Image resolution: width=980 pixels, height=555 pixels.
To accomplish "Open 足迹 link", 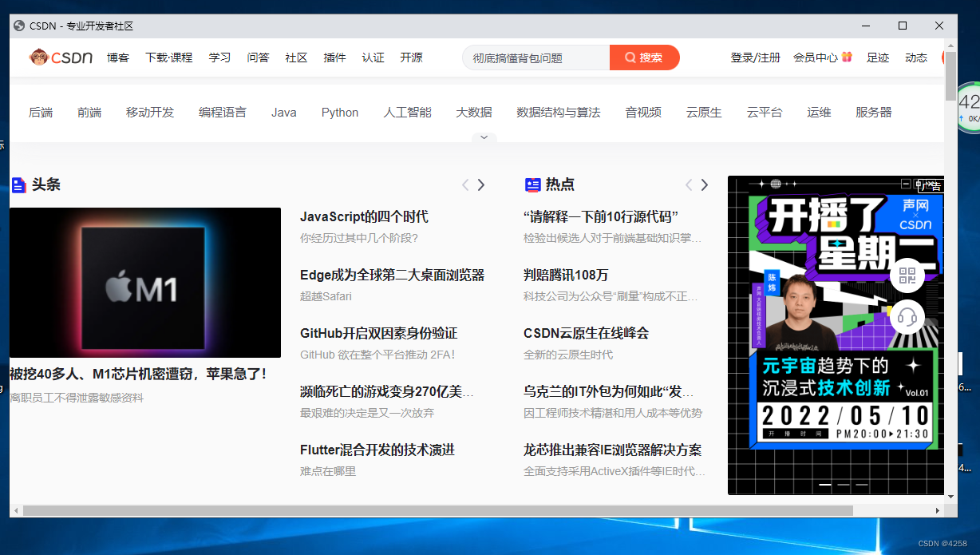I will 878,57.
